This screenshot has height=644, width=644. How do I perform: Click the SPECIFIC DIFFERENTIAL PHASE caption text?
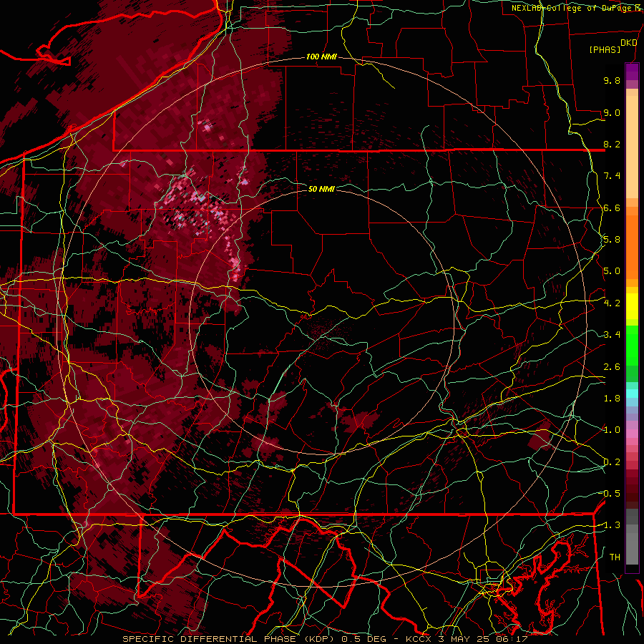[209, 639]
